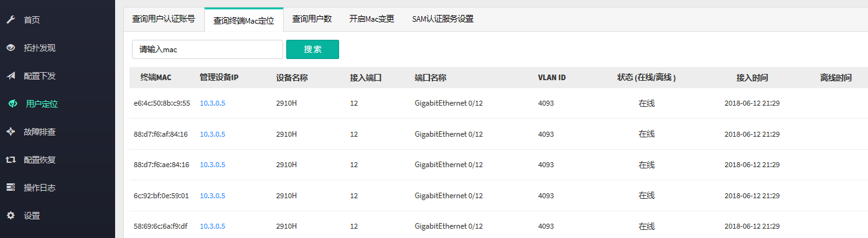Click GigabitEthernet 0/12 in 58:69:6c:6a:f9:df row
868x238 pixels.
pyautogui.click(x=449, y=226)
